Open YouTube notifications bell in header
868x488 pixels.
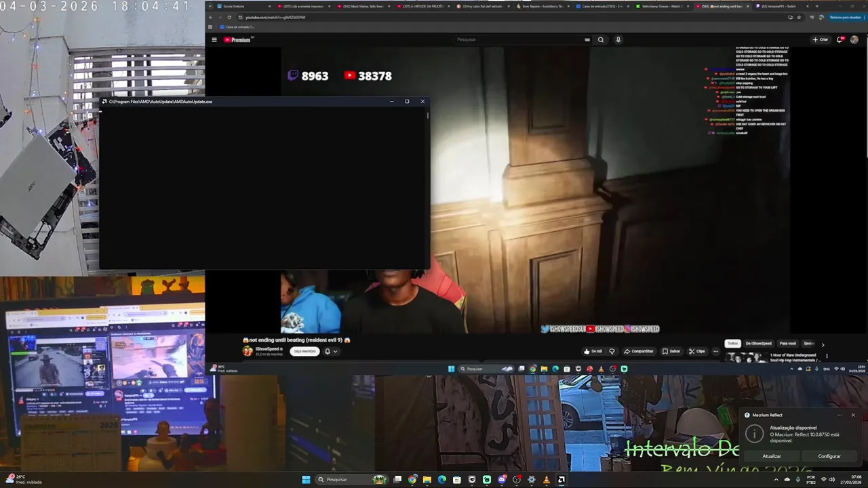[x=840, y=40]
